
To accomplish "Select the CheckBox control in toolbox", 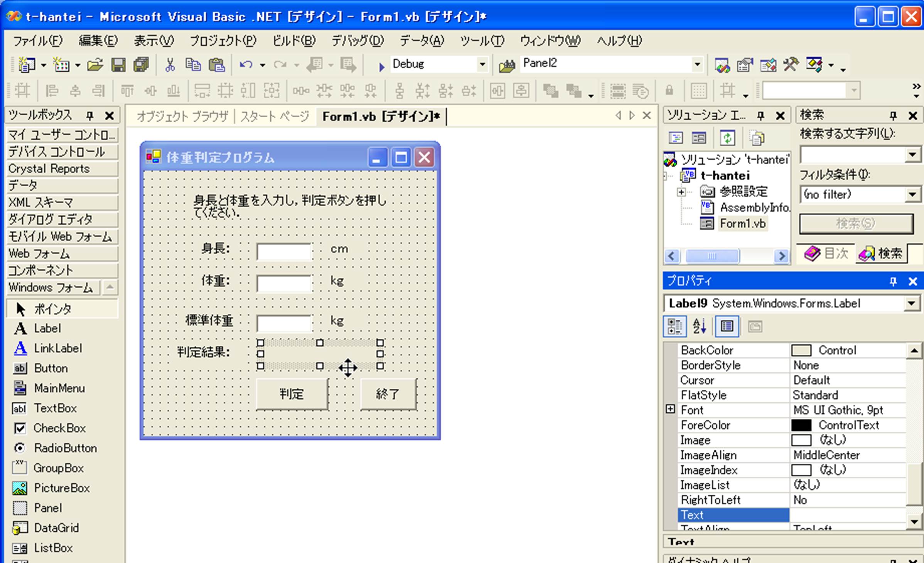I will coord(59,428).
